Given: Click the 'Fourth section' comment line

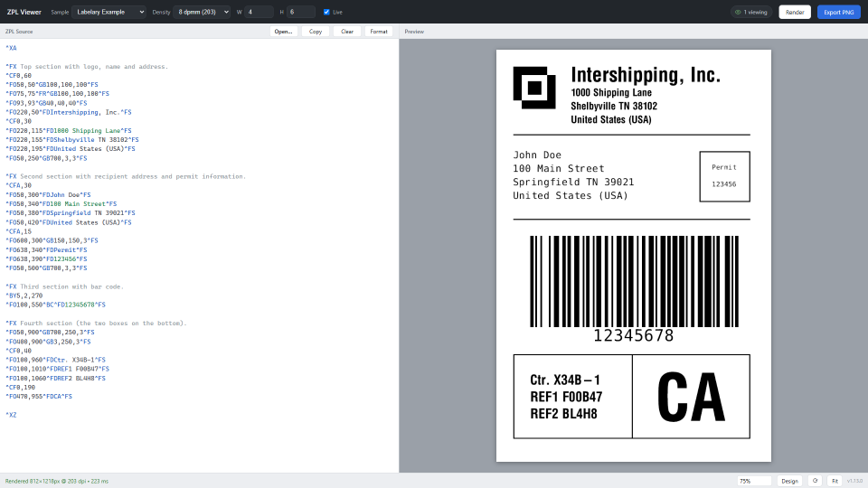Looking at the screenshot, I should coord(97,324).
